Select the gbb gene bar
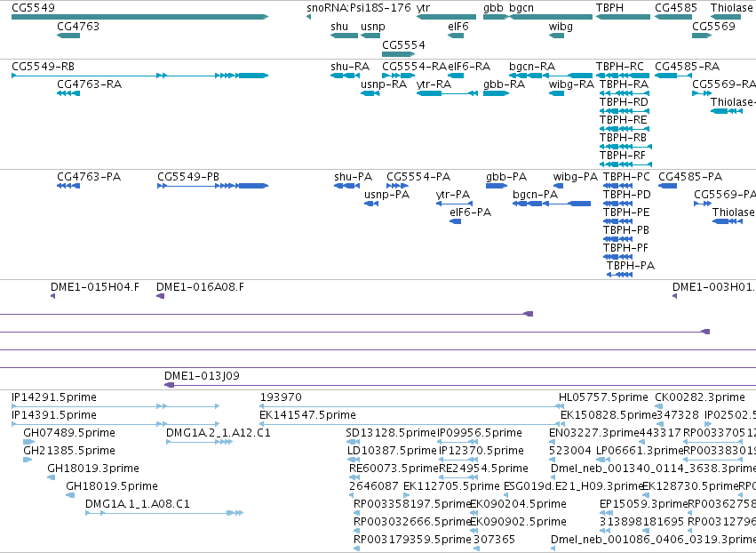756x553 pixels. click(x=496, y=17)
